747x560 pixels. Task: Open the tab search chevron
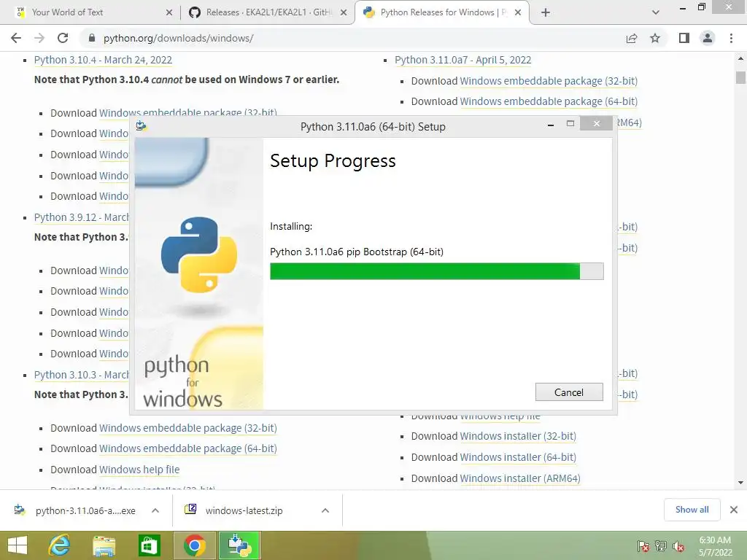point(656,12)
